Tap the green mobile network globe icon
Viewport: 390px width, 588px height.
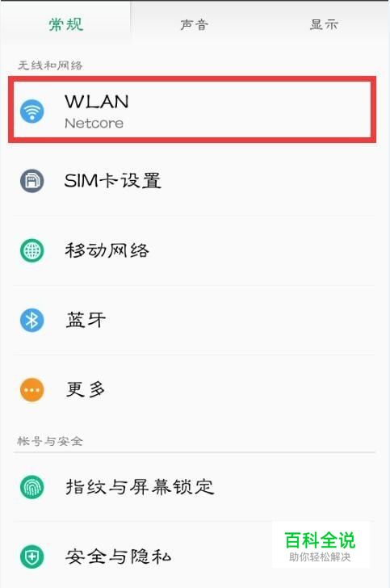click(x=31, y=250)
